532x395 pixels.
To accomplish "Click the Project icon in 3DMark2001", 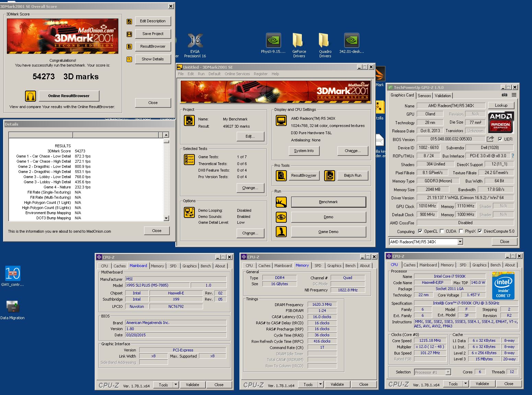I will (x=189, y=120).
